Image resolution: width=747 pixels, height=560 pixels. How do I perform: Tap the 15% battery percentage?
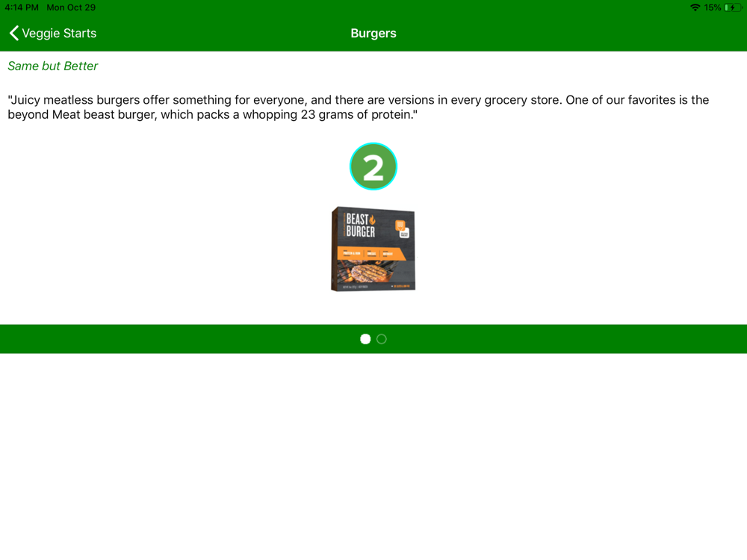click(712, 7)
